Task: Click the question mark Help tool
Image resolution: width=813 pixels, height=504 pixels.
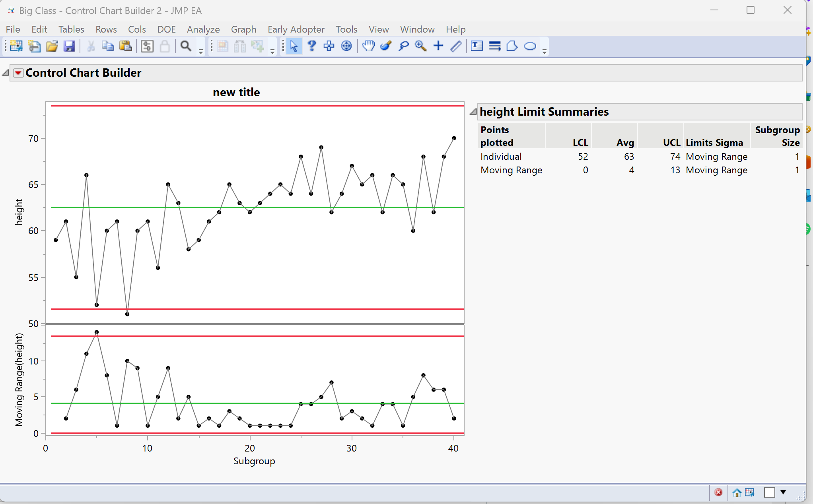Action: (x=312, y=46)
